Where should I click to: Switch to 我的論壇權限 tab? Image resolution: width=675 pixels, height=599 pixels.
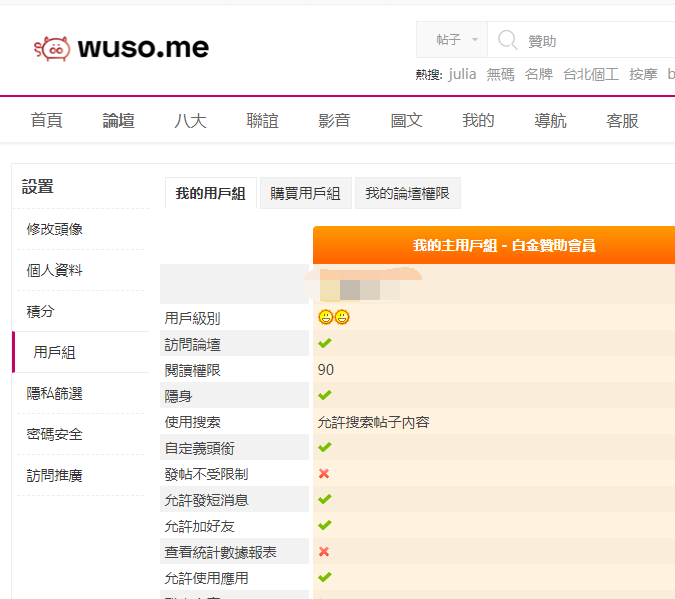pyautogui.click(x=408, y=193)
